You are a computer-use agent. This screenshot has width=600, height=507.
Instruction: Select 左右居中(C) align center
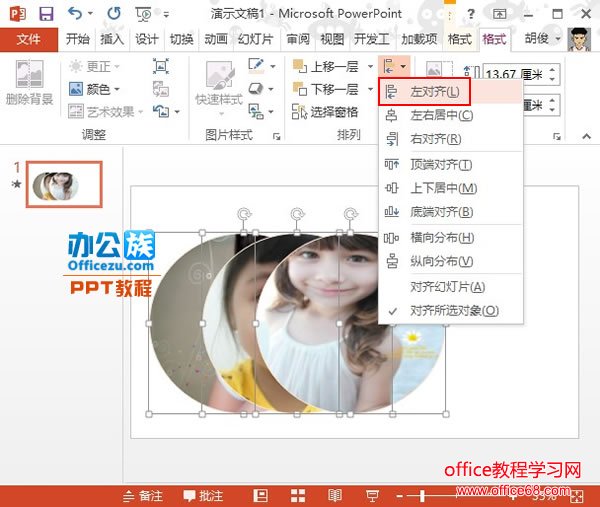(x=450, y=115)
